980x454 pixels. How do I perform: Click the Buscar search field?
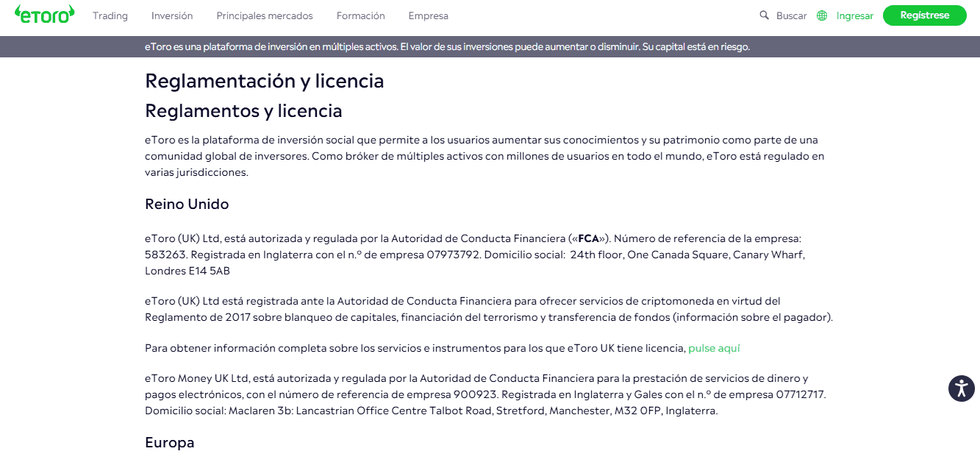coord(791,15)
